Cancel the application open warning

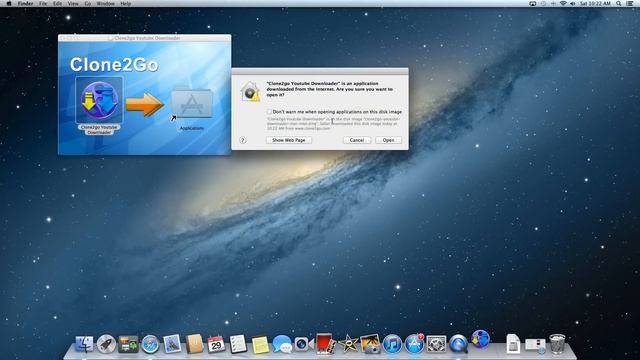[356, 140]
